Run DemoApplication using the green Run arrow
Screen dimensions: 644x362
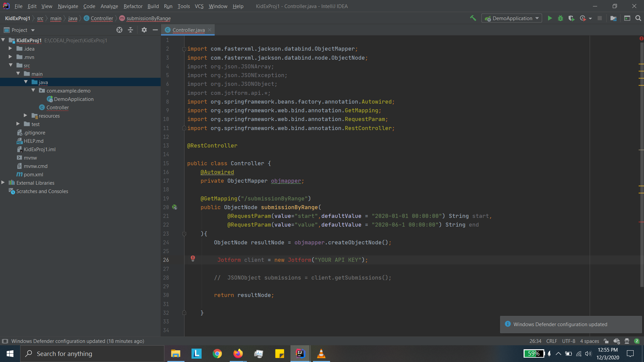(550, 18)
